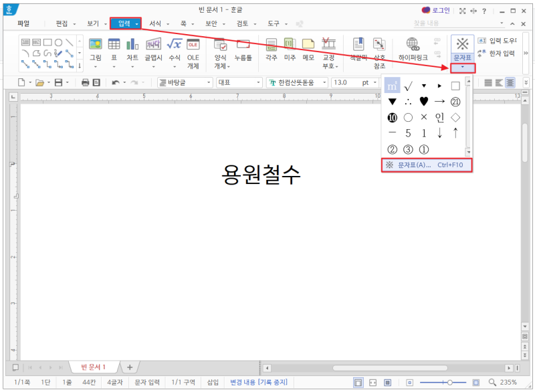The image size is (535, 392).
Task: Click 한자 입력 Hanja input
Action: tap(496, 54)
